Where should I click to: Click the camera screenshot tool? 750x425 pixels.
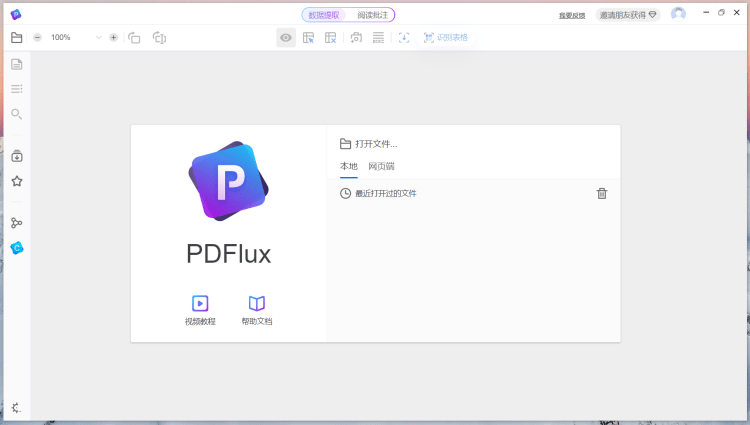[356, 38]
